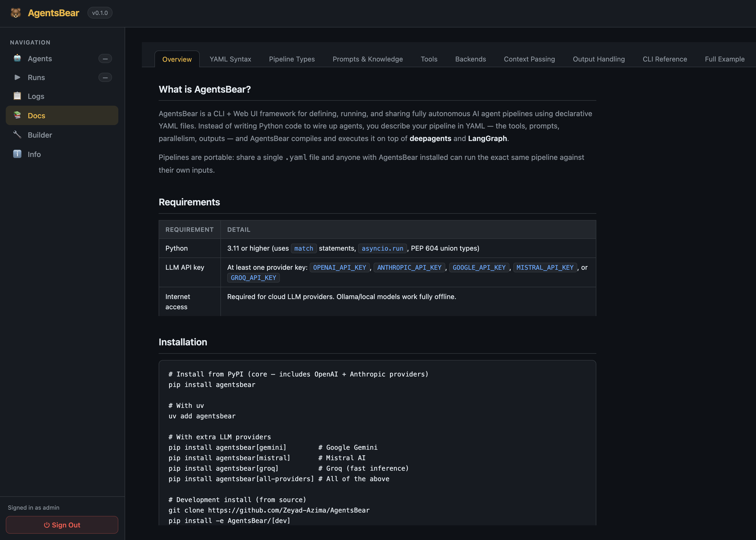Switch to the CLI Reference tab
The height and width of the screenshot is (540, 756).
click(x=665, y=59)
